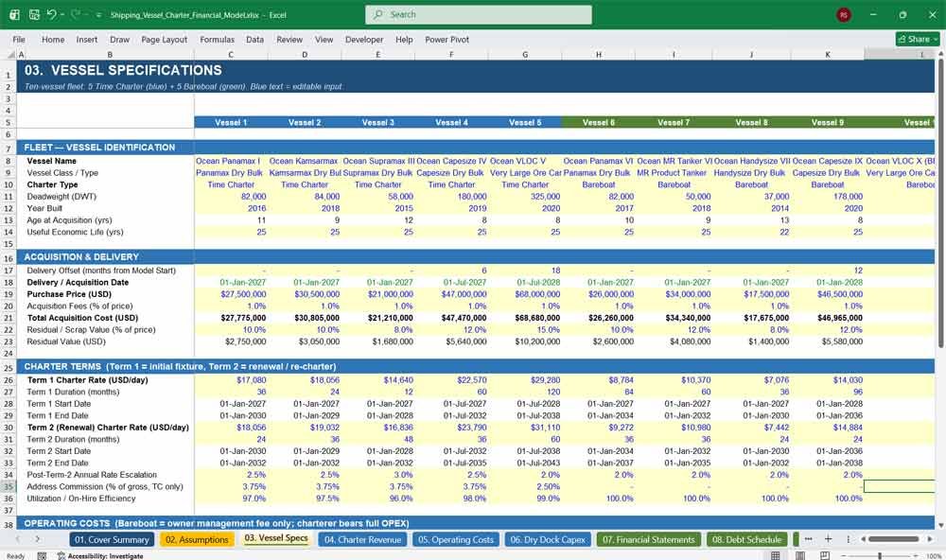Open Customize Quick Access Toolbar dropdown
946x560 pixels.
pos(98,15)
